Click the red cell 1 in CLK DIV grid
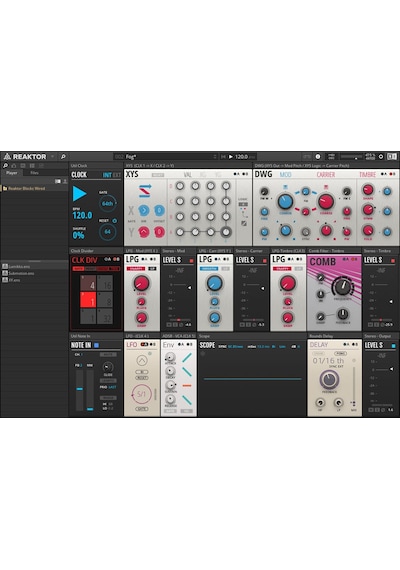The width and height of the screenshot is (400, 570). tap(88, 300)
